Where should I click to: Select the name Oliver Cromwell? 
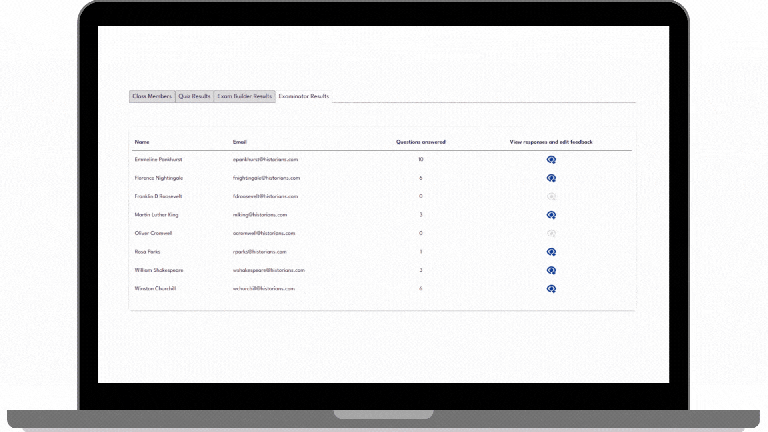coord(153,234)
